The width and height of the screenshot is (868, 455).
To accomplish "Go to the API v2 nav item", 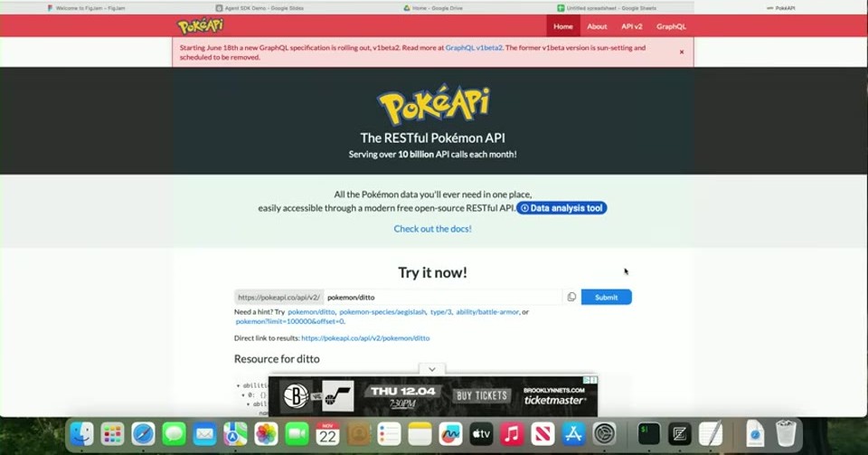I will pos(632,26).
